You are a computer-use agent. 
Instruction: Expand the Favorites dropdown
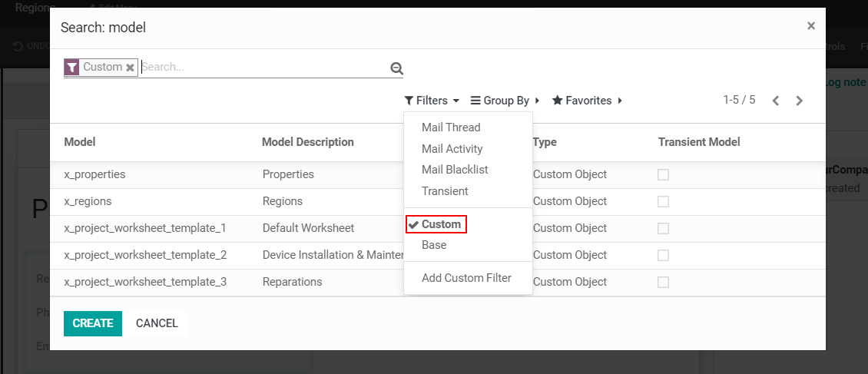click(x=588, y=101)
